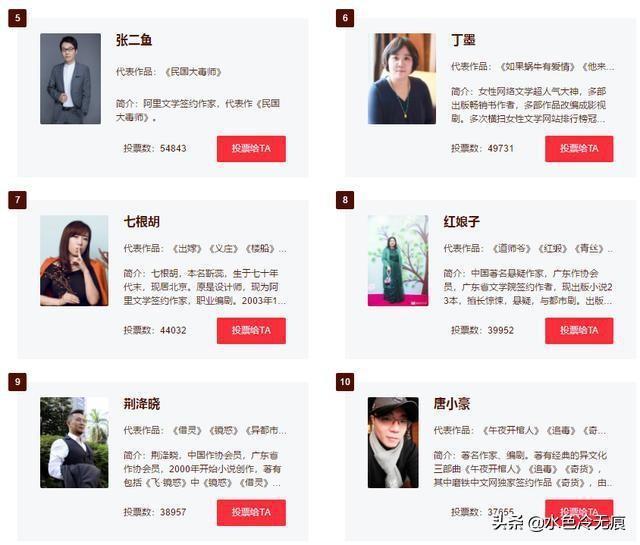This screenshot has height=545, width=640.
Task: Open 荆洚晓's portrait photo
Action: coord(74,443)
